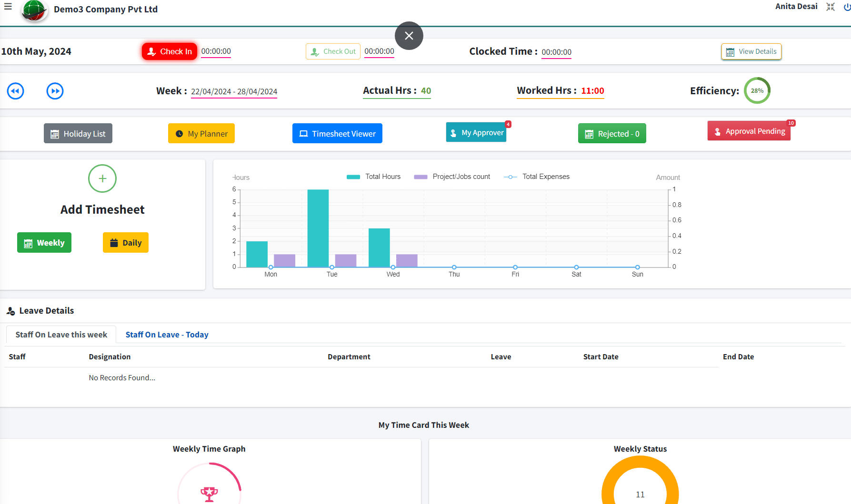Toggle Total Expenses legend series
This screenshot has width=851, height=504.
(x=537, y=177)
